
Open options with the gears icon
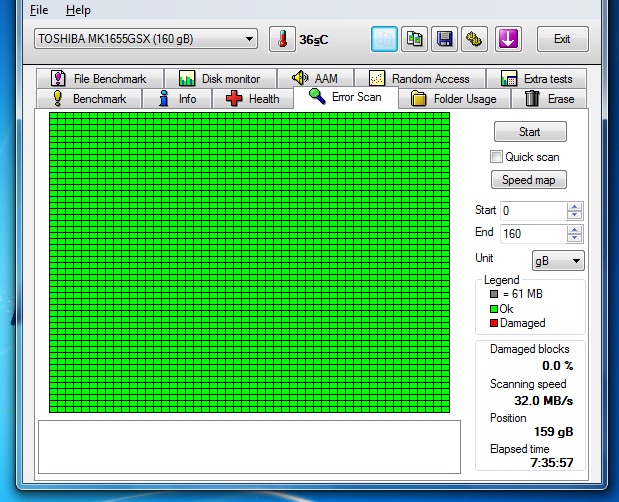[x=474, y=39]
